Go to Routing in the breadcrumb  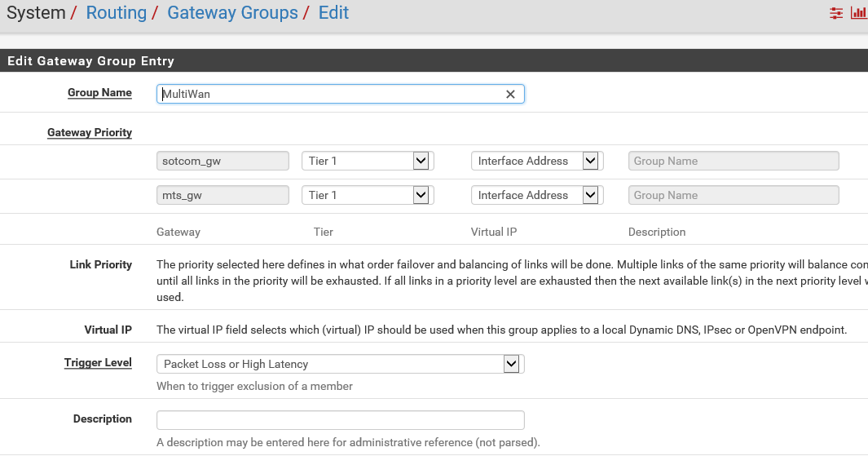(x=116, y=13)
